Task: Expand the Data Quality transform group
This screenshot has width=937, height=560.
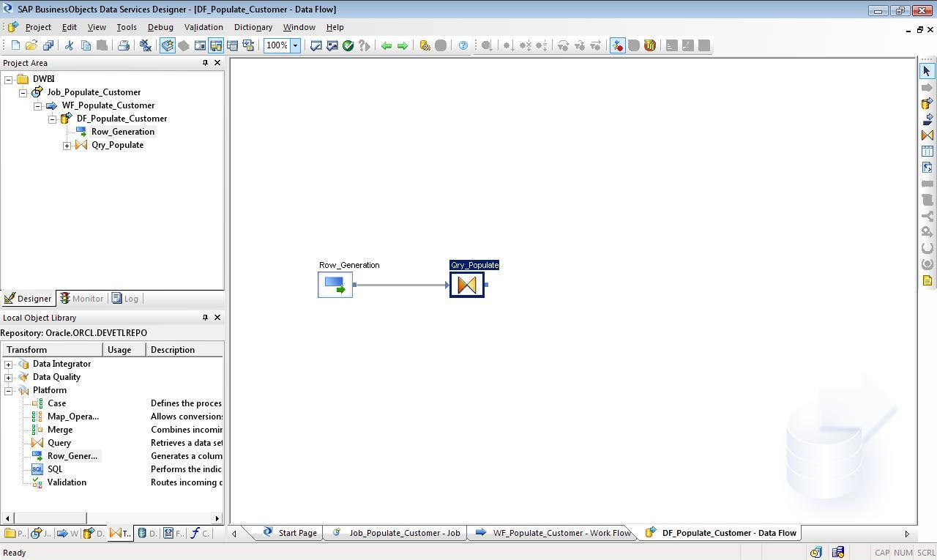Action: coord(9,377)
